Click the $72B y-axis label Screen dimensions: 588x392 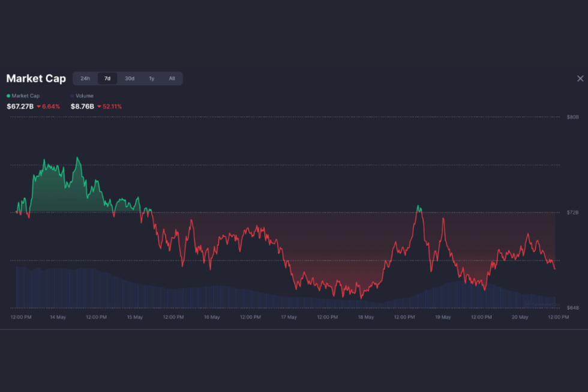[572, 213]
